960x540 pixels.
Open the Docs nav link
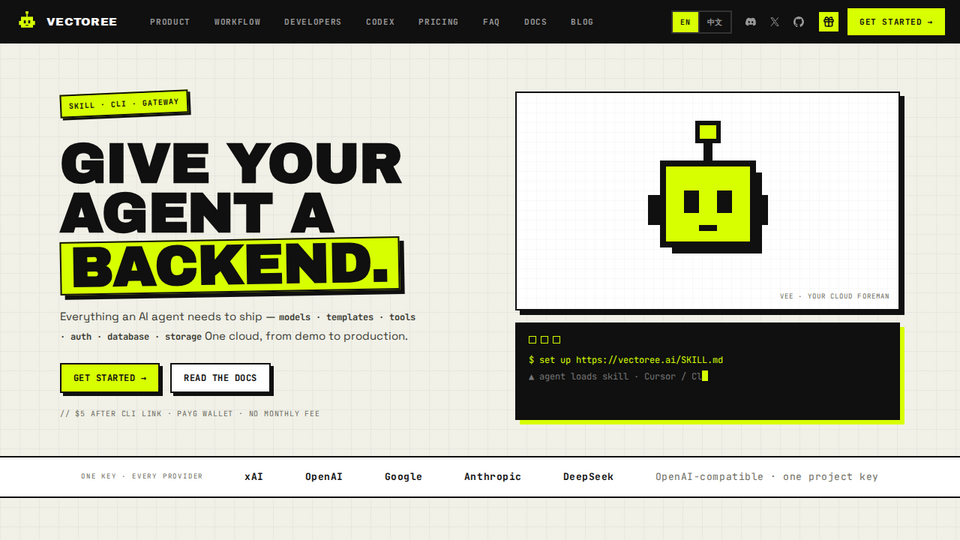(x=535, y=21)
